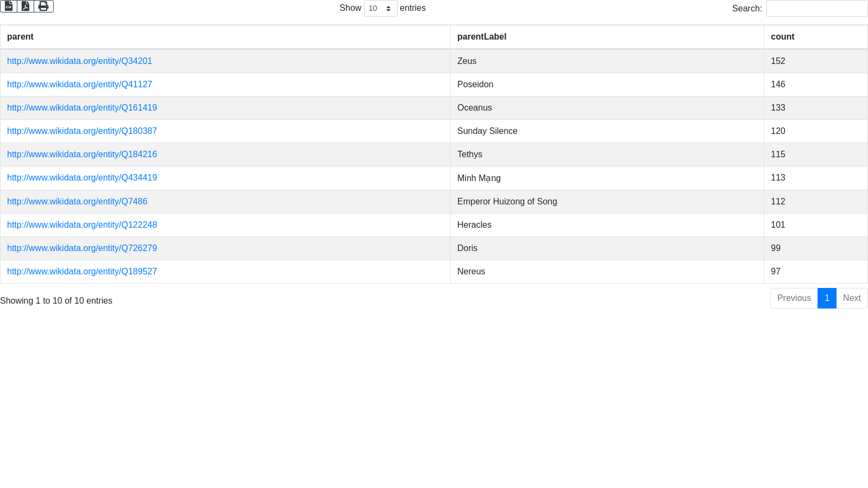The height and width of the screenshot is (488, 868).
Task: Export the table as PDF
Action: click(25, 6)
